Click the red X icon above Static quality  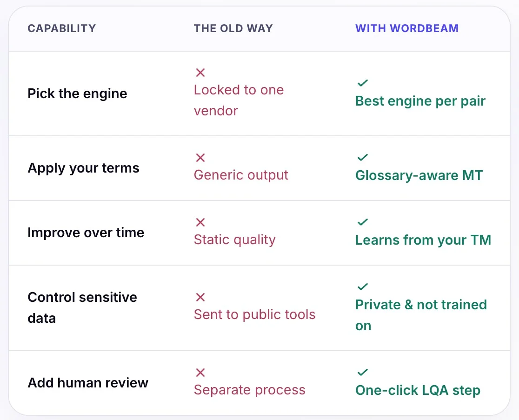(x=200, y=222)
